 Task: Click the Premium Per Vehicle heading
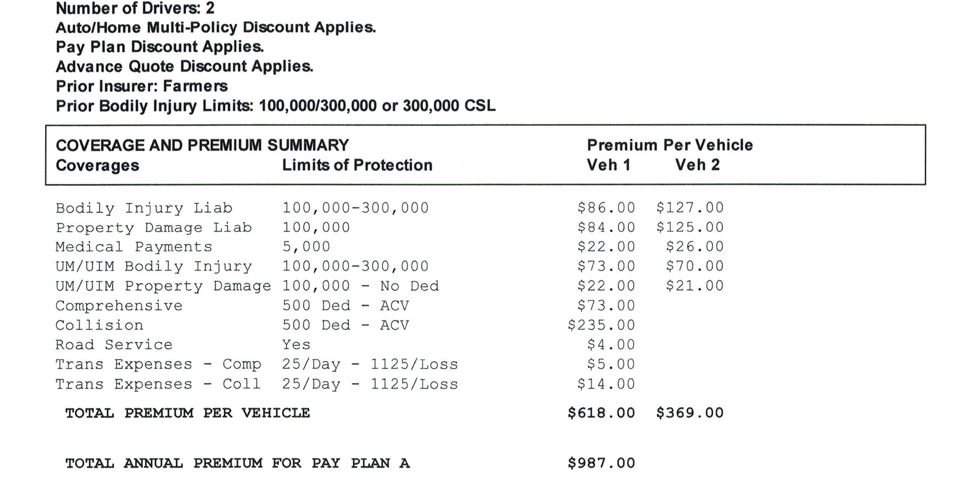(670, 145)
